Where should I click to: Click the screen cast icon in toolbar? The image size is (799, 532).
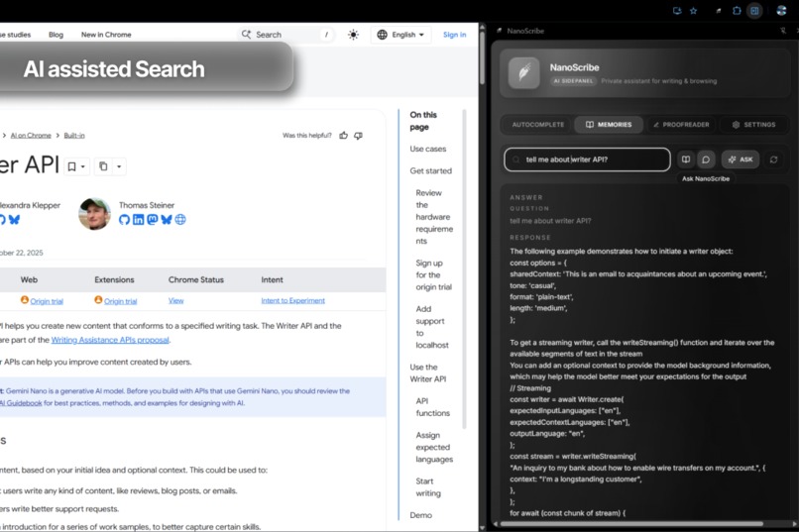pyautogui.click(x=677, y=11)
